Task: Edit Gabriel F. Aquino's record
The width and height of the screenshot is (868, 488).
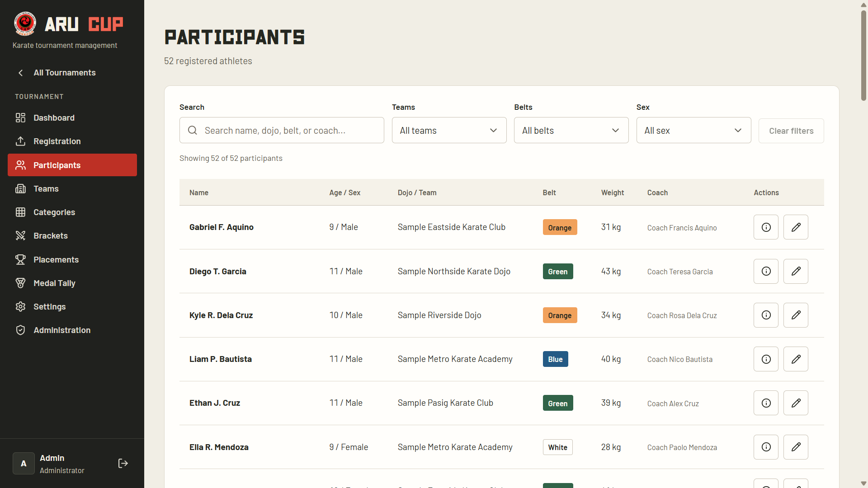Action: pos(796,227)
